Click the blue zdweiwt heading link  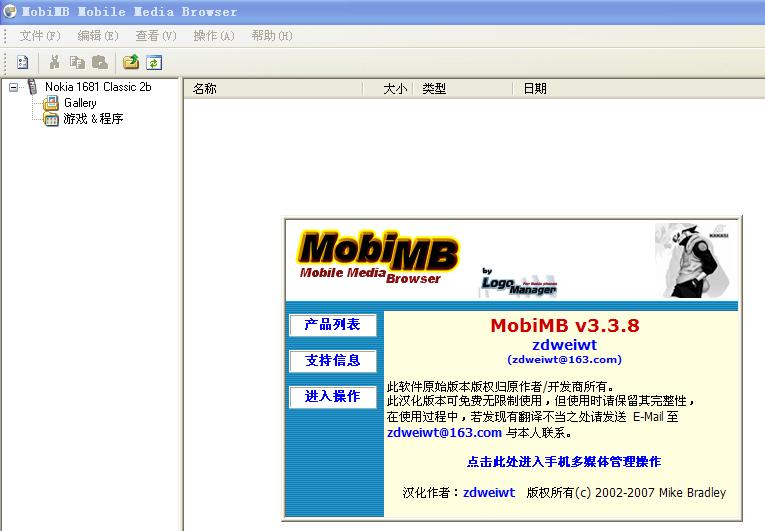(x=564, y=345)
